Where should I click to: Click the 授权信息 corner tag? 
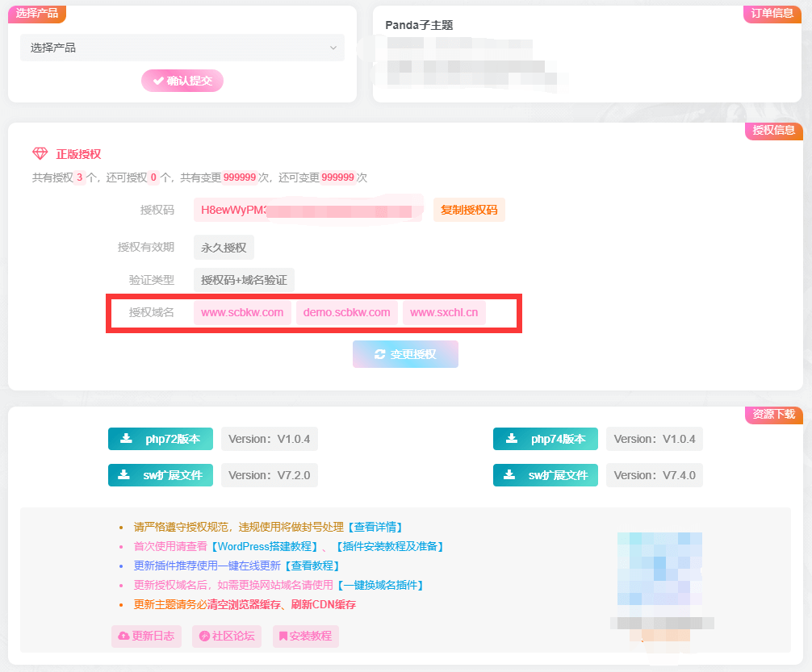coord(774,131)
